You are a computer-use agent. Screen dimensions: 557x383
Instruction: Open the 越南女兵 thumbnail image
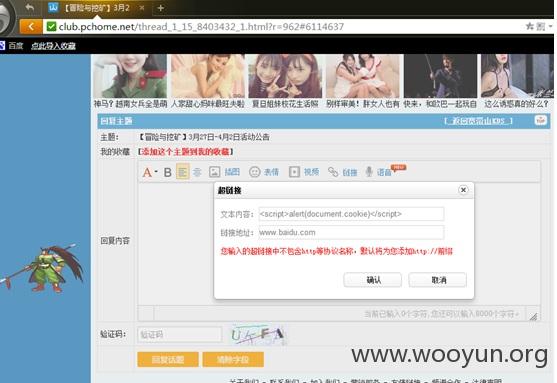pyautogui.click(x=130, y=76)
